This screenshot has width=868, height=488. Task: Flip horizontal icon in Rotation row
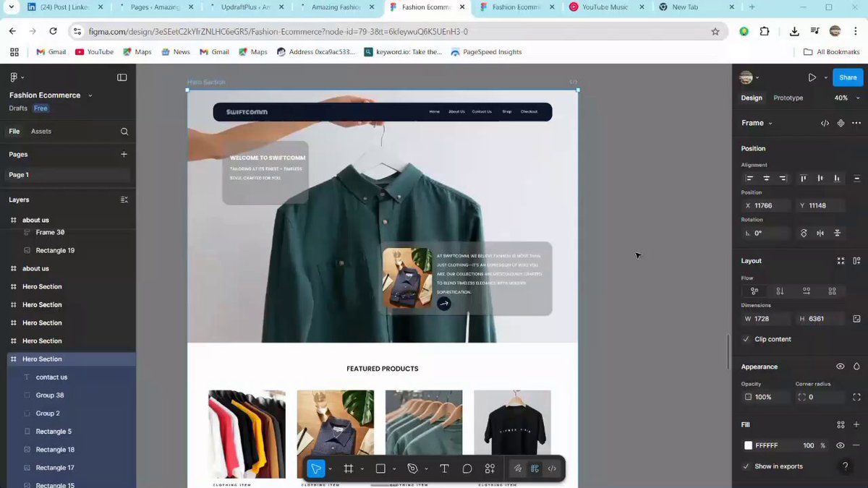click(820, 233)
